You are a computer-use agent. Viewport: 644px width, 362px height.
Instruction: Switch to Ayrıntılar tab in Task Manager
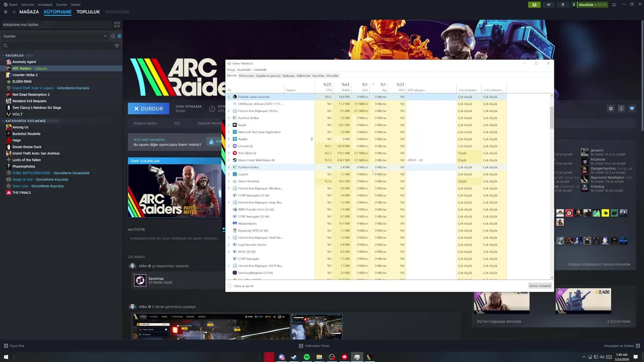(318, 75)
